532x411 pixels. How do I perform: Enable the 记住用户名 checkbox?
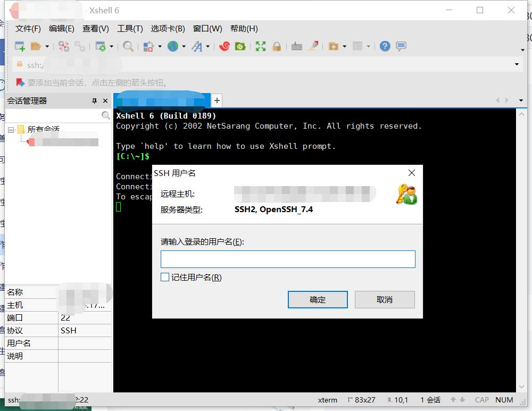point(165,277)
